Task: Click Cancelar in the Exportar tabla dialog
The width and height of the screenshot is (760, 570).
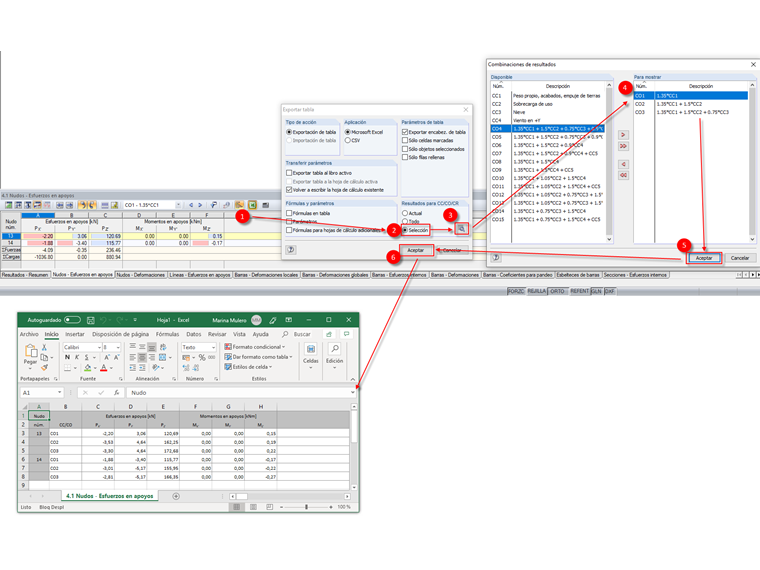Action: point(452,250)
